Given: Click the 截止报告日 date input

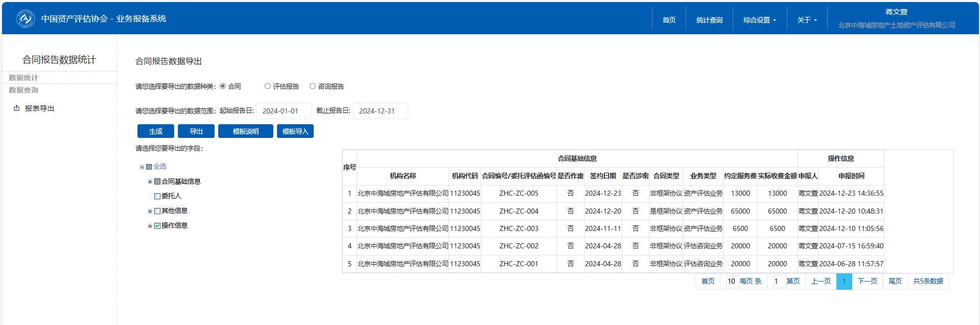Looking at the screenshot, I should [380, 111].
